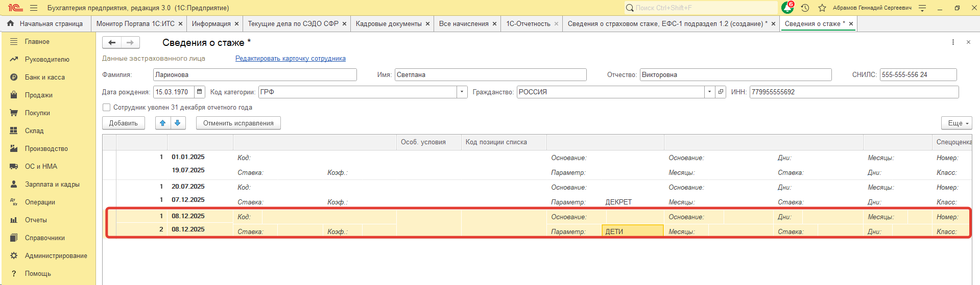
Task: Expand the Код категории dropdown
Action: (462, 92)
